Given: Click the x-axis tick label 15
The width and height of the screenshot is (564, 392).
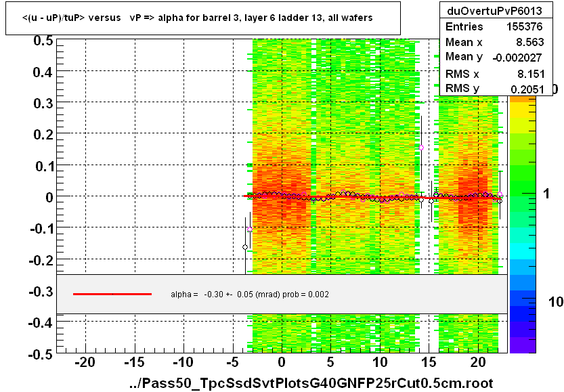Looking at the screenshot, I should pos(429,362).
